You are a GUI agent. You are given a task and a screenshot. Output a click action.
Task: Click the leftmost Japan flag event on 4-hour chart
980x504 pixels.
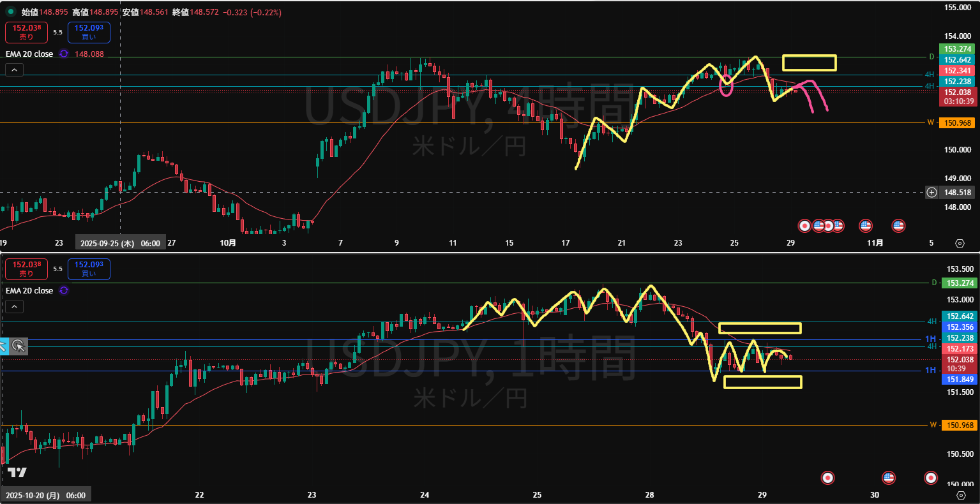(x=805, y=225)
